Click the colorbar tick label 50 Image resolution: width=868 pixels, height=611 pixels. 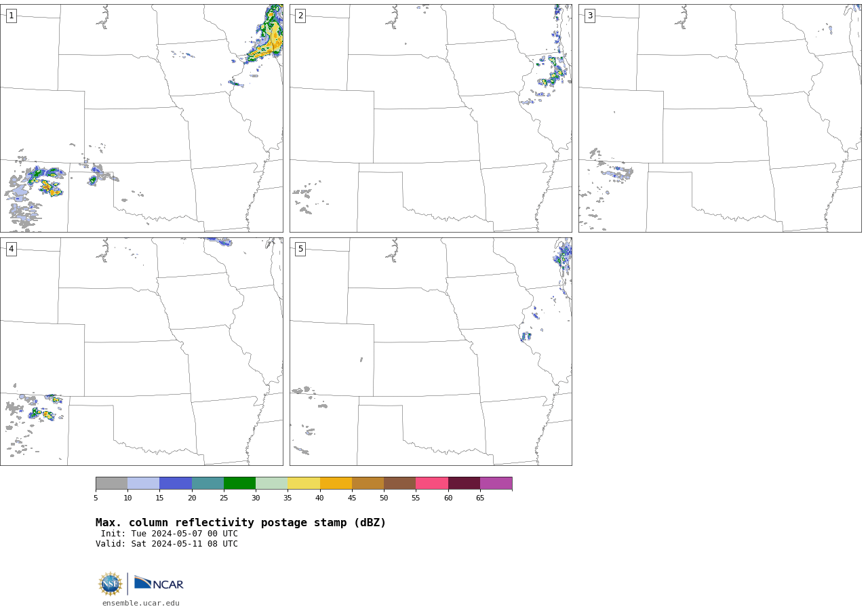click(x=384, y=498)
